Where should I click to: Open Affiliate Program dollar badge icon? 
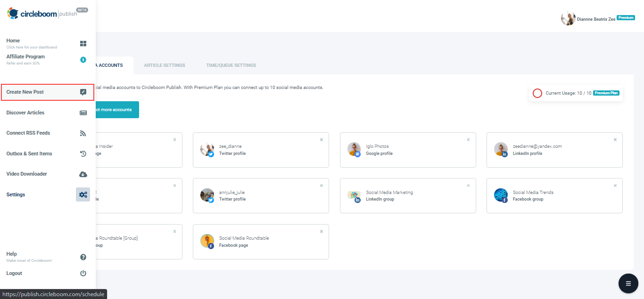pyautogui.click(x=83, y=60)
